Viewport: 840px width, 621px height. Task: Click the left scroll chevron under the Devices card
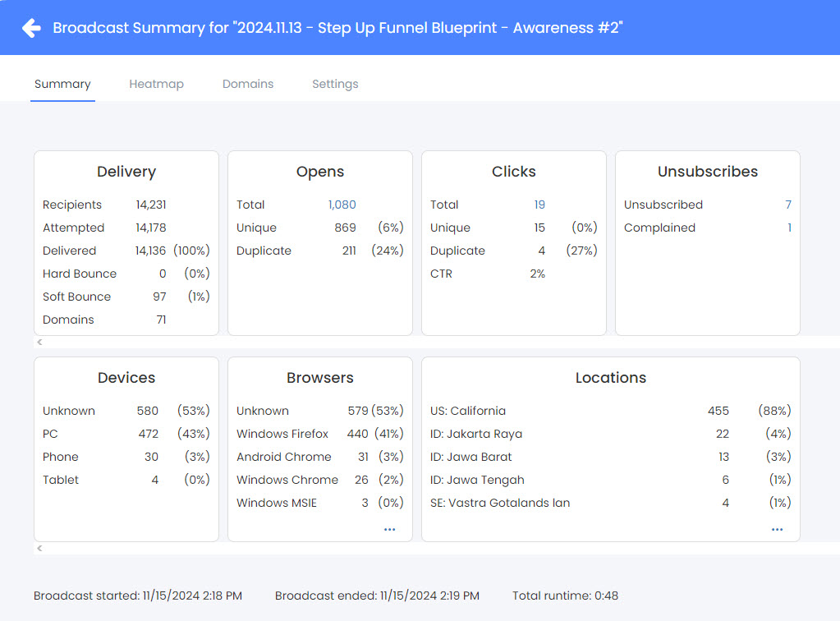coord(38,546)
